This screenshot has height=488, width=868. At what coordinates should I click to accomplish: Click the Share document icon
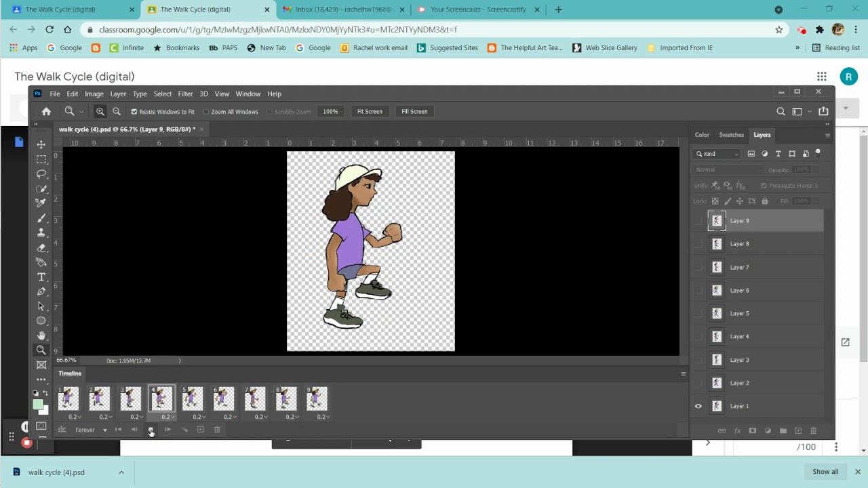tap(823, 111)
